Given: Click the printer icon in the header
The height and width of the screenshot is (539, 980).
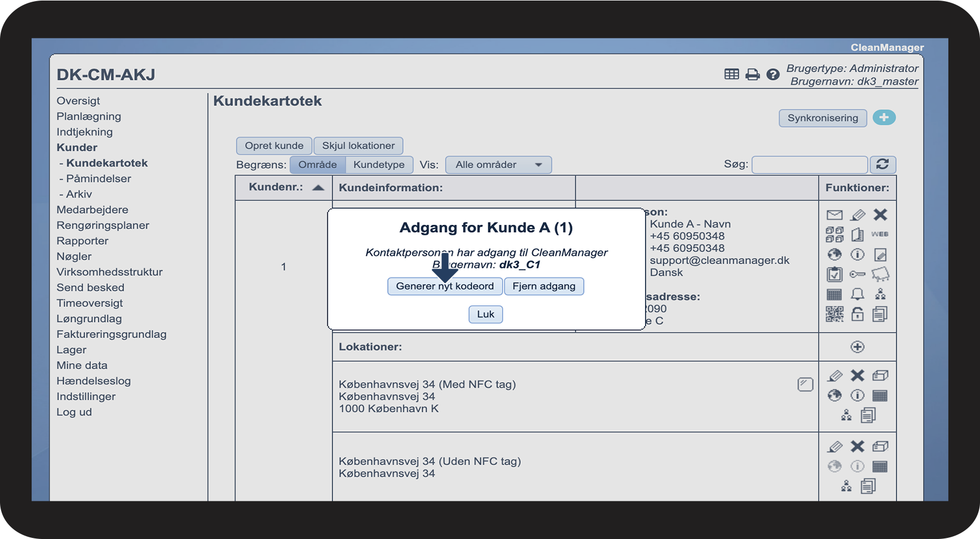Looking at the screenshot, I should pyautogui.click(x=752, y=74).
